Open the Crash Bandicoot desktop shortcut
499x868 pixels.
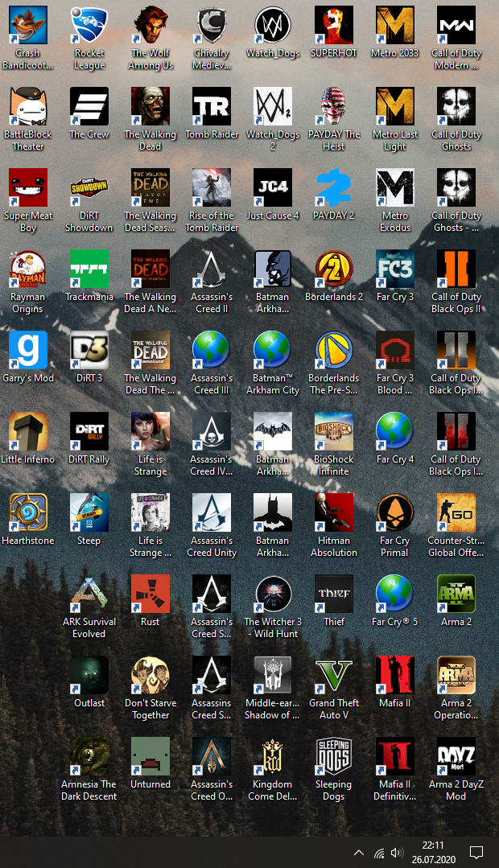pyautogui.click(x=27, y=25)
